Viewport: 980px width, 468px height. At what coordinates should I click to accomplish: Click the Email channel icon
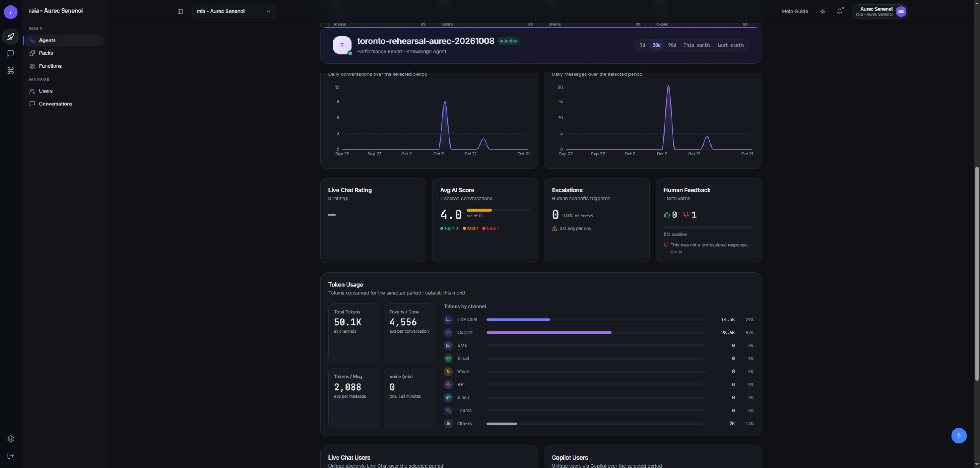point(448,359)
